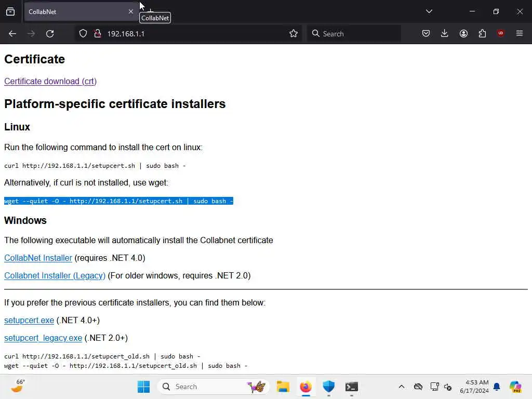Screen dimensions: 532x399
Task: Open the Collabnet Installer (Legacy) link
Action: 55,275
